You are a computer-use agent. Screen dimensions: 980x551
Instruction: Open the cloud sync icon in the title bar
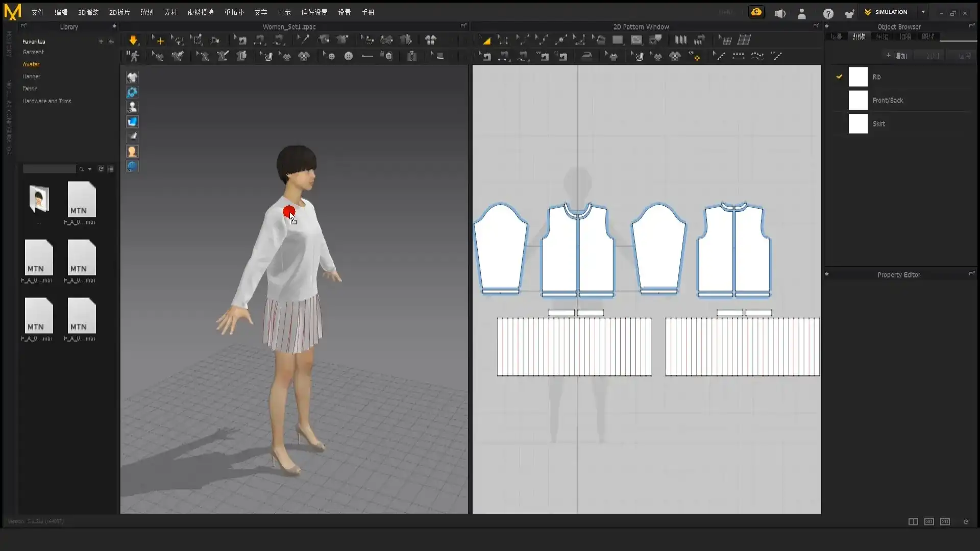tap(757, 12)
